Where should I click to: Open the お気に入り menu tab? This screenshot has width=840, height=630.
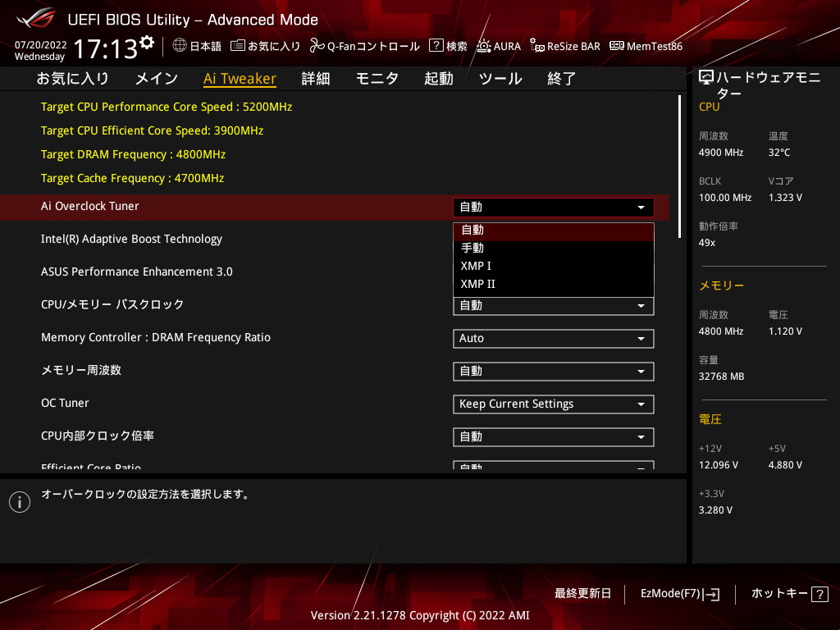(73, 79)
